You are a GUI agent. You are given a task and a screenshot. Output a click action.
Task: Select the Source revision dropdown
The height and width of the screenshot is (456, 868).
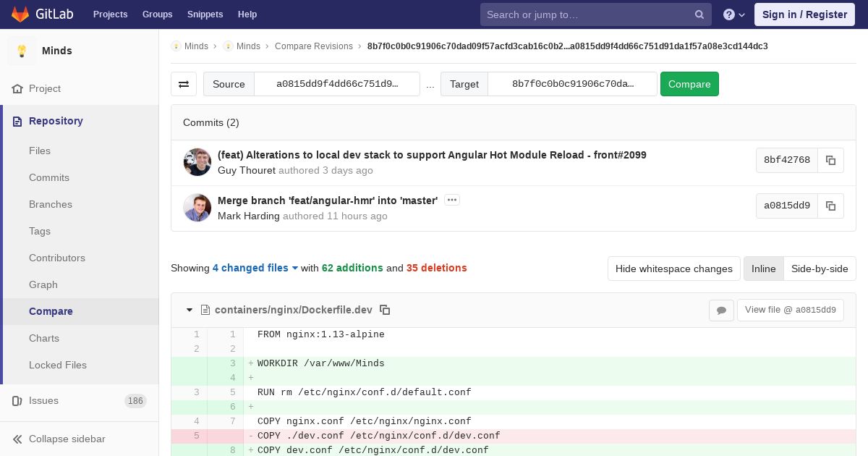(x=337, y=84)
